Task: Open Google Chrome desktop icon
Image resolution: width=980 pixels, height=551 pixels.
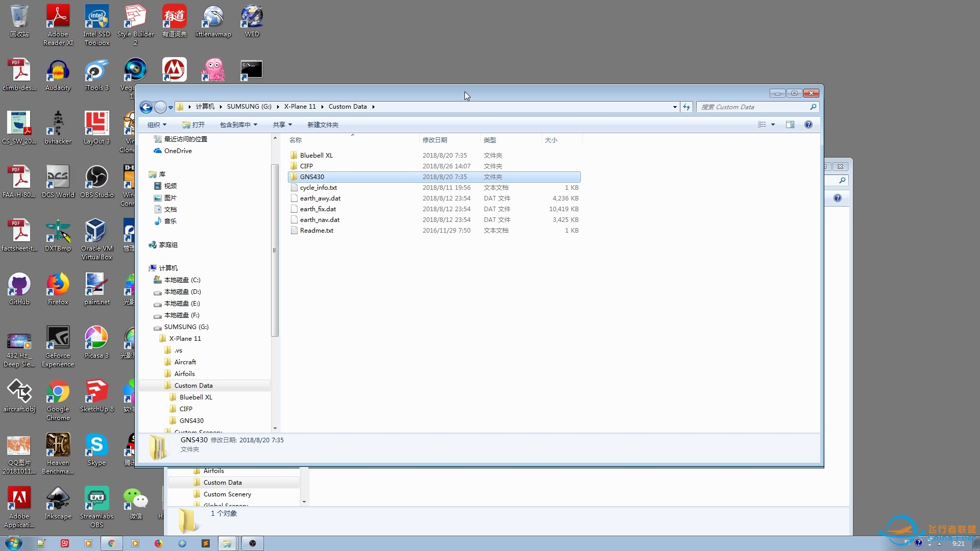Action: (x=58, y=400)
